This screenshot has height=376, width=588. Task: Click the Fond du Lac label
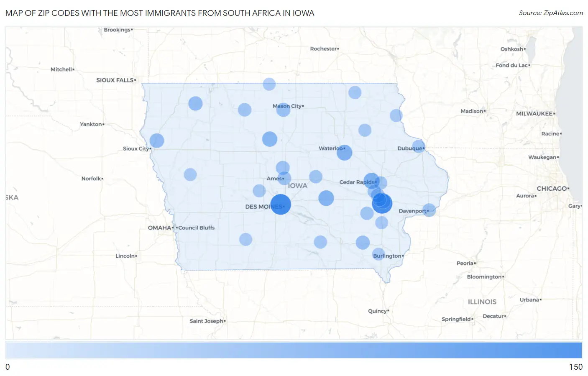(512, 65)
